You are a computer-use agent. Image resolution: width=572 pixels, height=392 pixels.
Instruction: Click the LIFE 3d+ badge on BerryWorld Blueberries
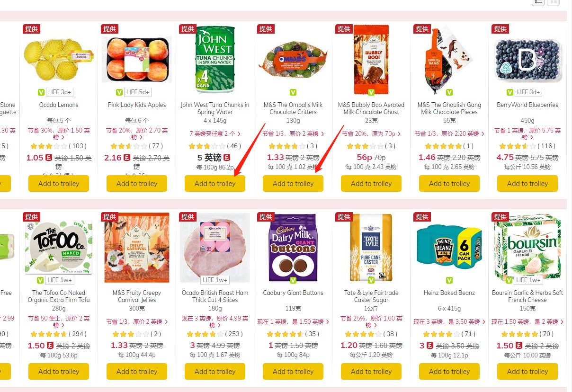coord(528,92)
